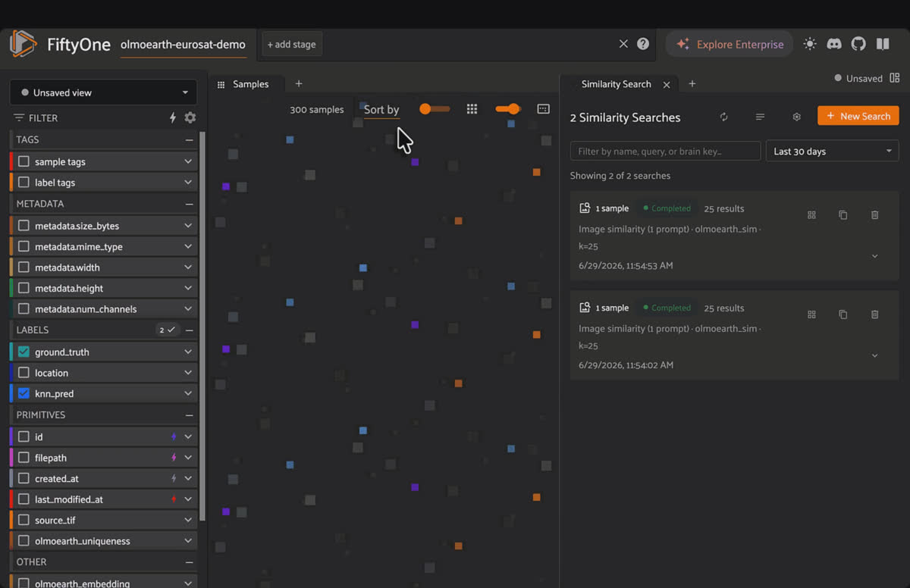Viewport: 910px width, 588px height.
Task: Open the Discord community icon
Action: point(834,44)
